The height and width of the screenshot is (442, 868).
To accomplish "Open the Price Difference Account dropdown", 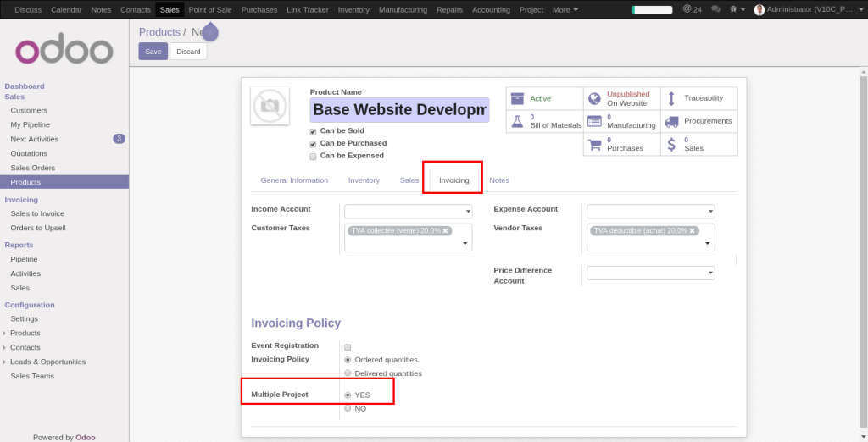I will (650, 273).
